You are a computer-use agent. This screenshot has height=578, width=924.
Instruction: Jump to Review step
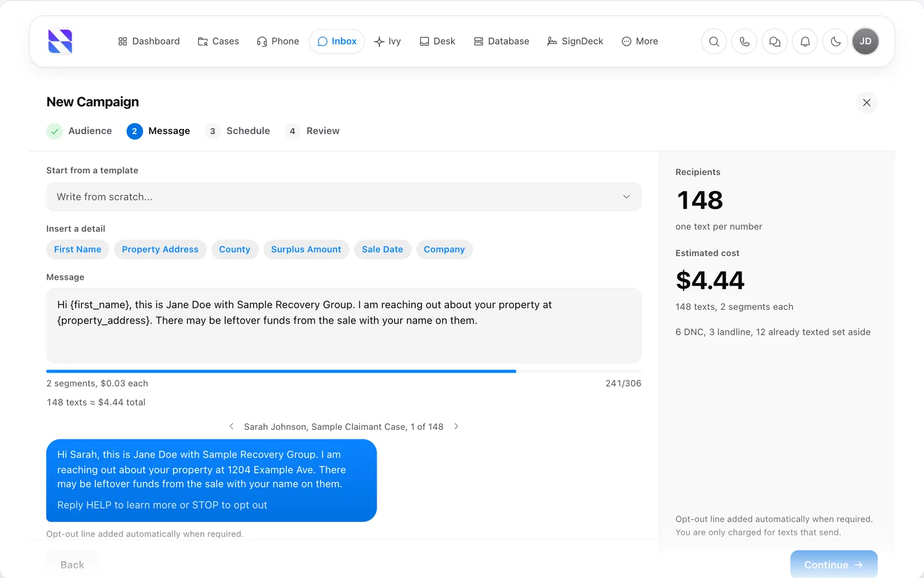(x=312, y=131)
